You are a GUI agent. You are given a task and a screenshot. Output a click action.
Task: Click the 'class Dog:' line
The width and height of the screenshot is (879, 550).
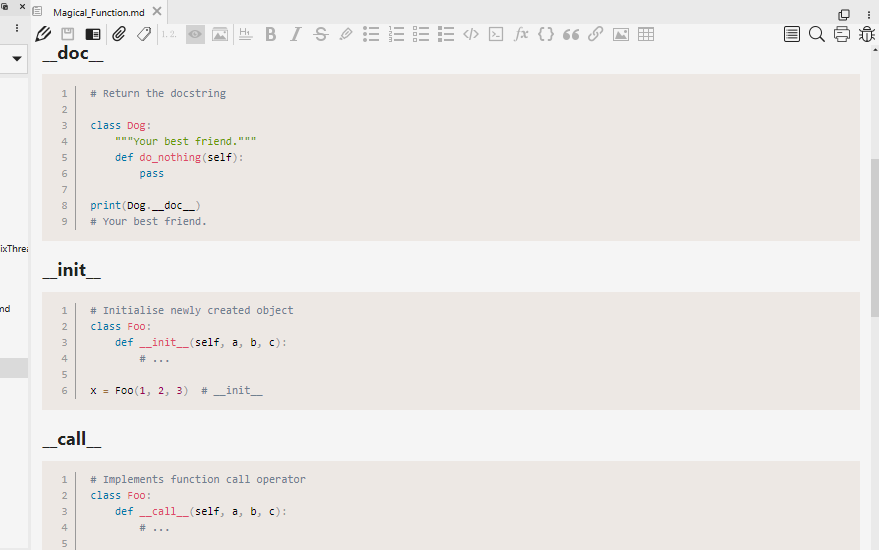tap(121, 126)
